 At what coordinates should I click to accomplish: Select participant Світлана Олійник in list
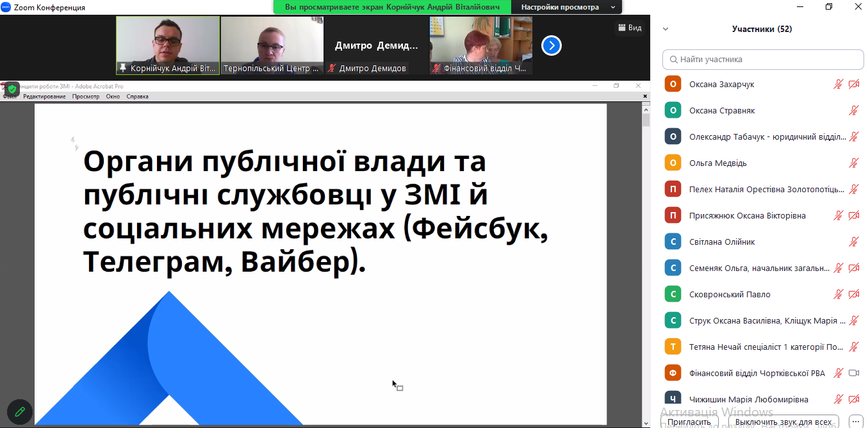click(x=763, y=242)
